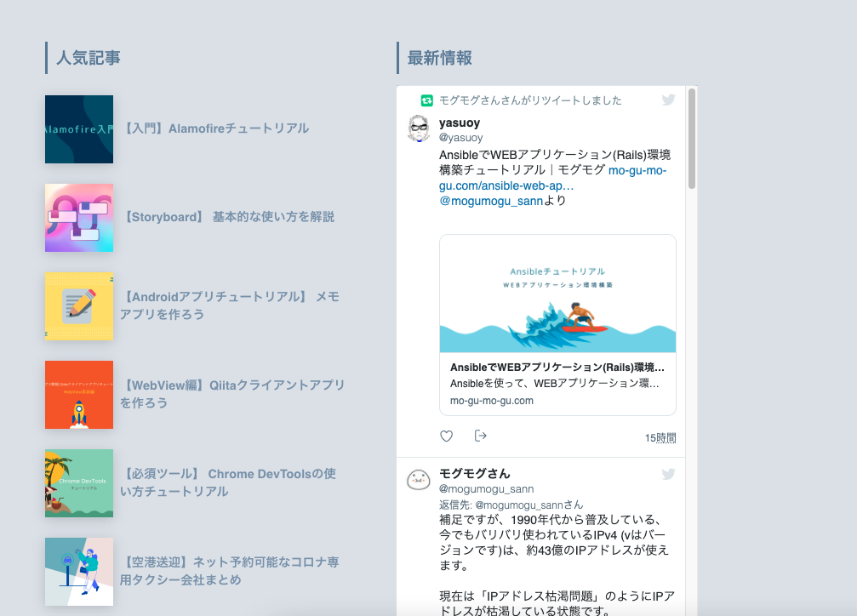Click the card description Ansibleを使って、WEBアプリケーション環…
Image resolution: width=857 pixels, height=616 pixels.
coord(554,384)
